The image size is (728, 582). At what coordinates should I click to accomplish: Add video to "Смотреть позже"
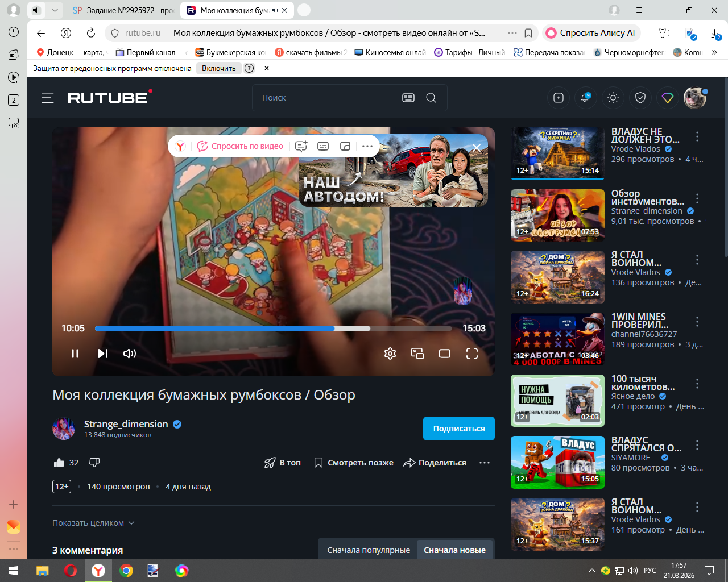(353, 463)
